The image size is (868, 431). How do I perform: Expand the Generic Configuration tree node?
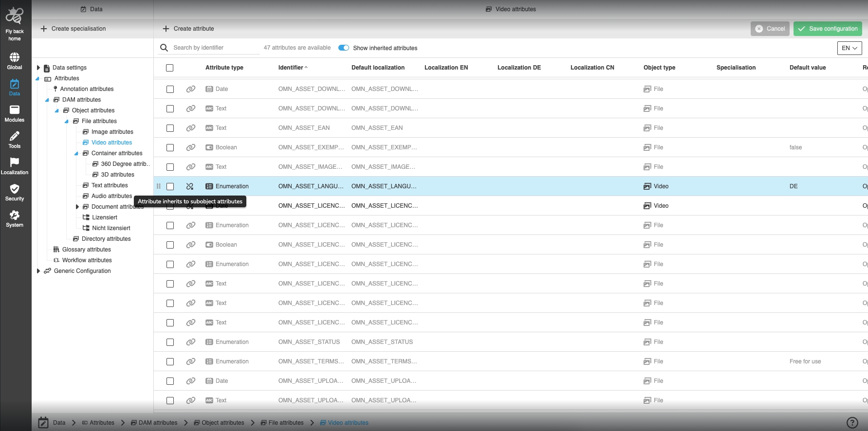click(x=38, y=271)
